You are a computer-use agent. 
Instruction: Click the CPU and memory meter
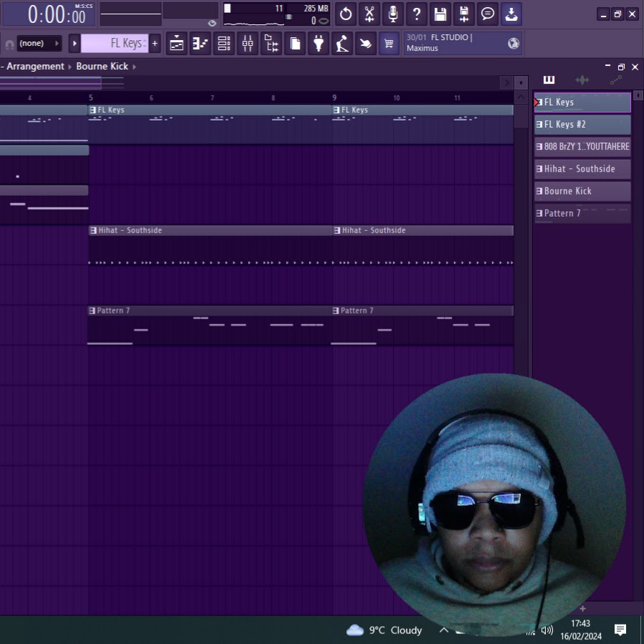[x=276, y=14]
